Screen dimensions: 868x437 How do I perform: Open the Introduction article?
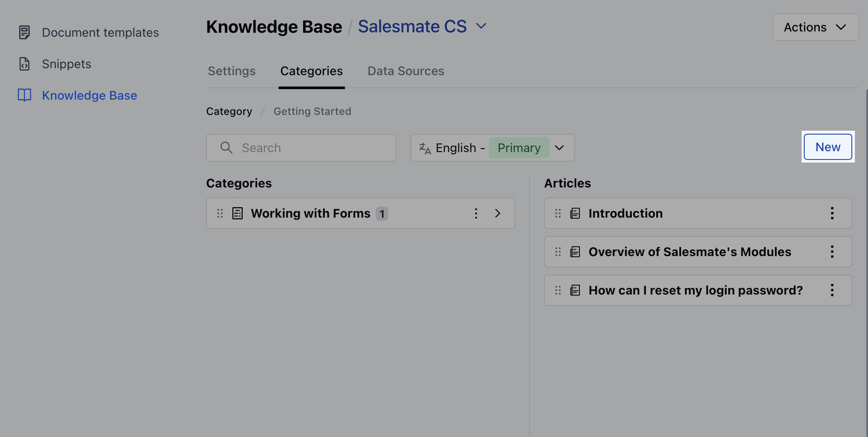click(x=626, y=213)
